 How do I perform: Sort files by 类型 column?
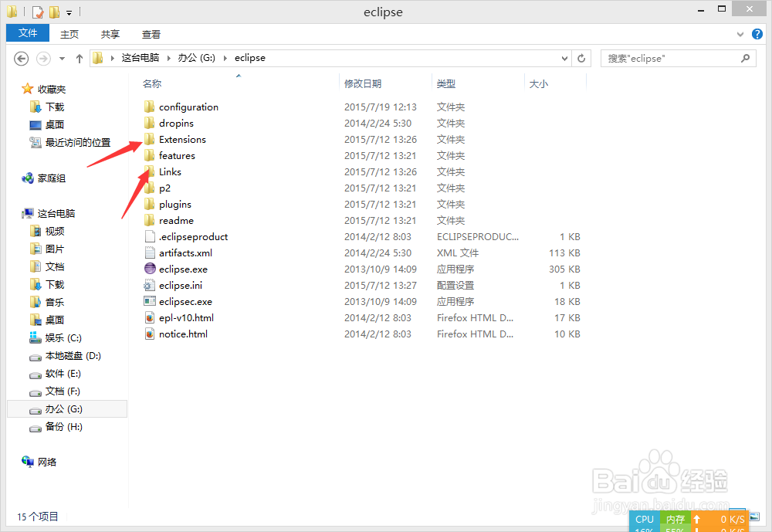[x=445, y=83]
